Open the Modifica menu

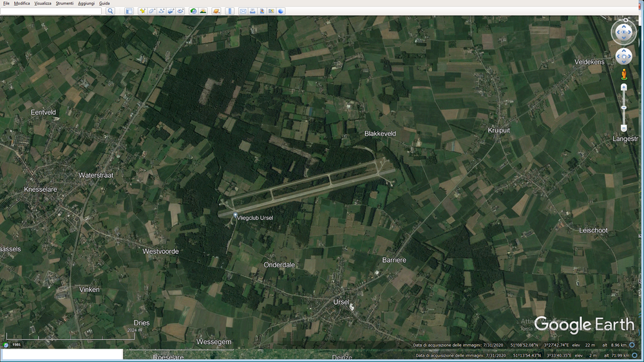tap(22, 3)
